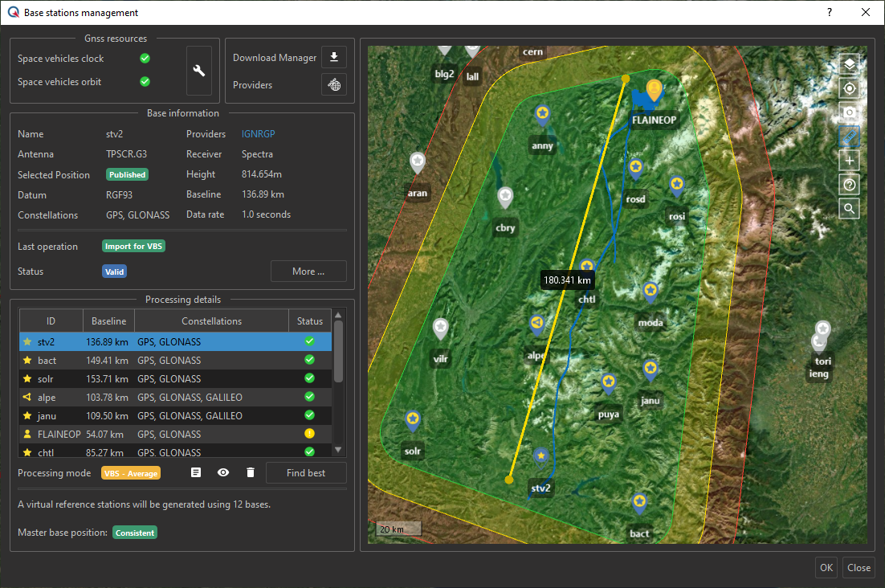Click the center-on-target map icon
Image resolution: width=885 pixels, height=588 pixels.
click(849, 88)
